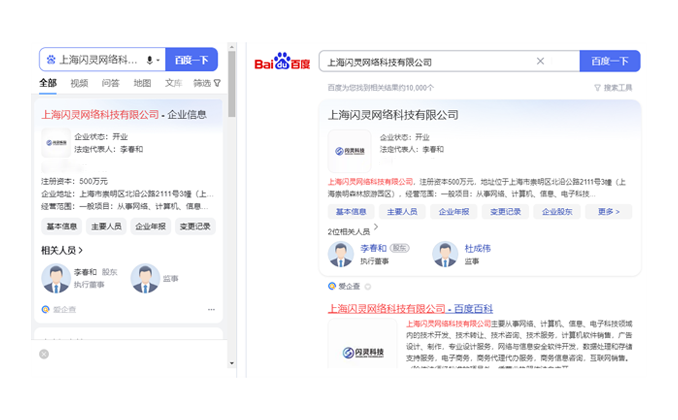Screen dimensions: 678x420
Task: Click 股东 badge next to 李春和
Action: pos(400,248)
